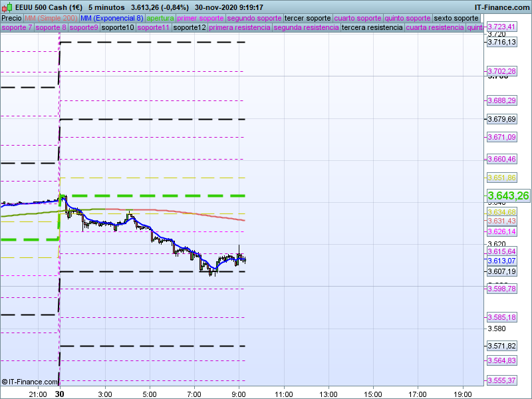Select the yellow 3.651,86 price tag
This screenshot has height=399, width=532.
click(501, 178)
